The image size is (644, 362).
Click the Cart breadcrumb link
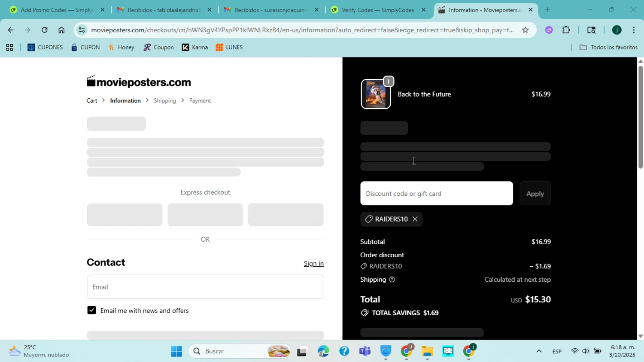(x=92, y=100)
